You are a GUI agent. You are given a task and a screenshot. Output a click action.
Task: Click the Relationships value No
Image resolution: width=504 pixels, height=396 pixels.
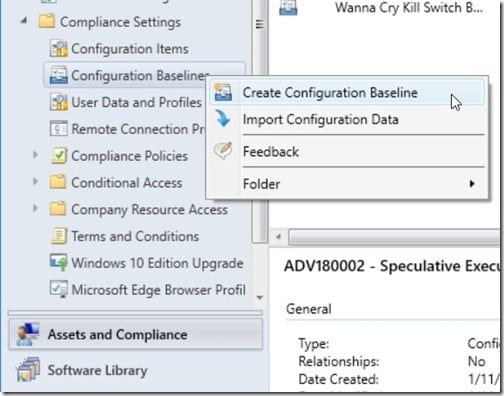tap(476, 361)
